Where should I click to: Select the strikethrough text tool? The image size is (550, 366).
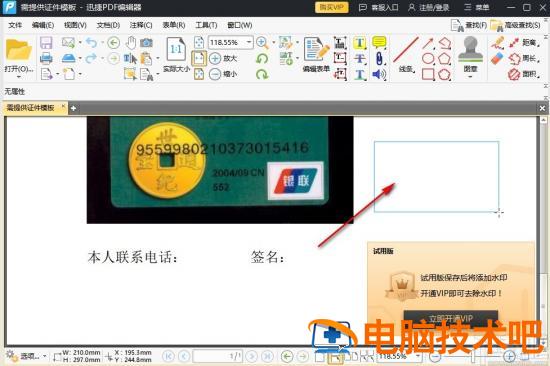(360, 58)
